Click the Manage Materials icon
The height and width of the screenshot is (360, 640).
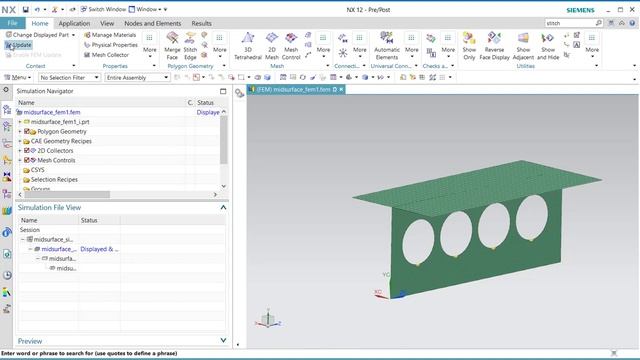(87, 35)
